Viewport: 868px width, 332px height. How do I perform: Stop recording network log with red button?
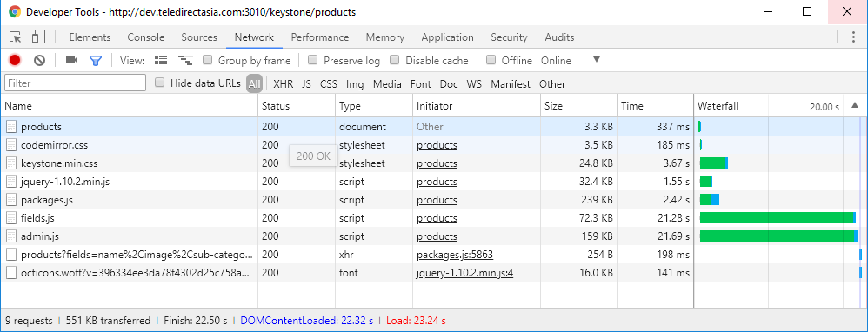coord(15,60)
